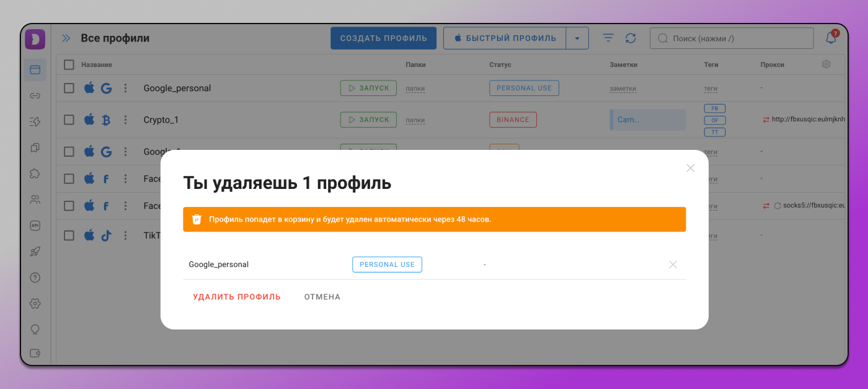Screen dimensions: 868x389
Task: Collapse the sidebar with the double-chevron
Action: [x=66, y=38]
